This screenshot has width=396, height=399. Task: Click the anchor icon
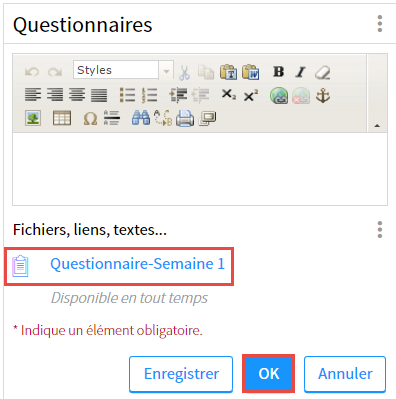click(x=323, y=96)
